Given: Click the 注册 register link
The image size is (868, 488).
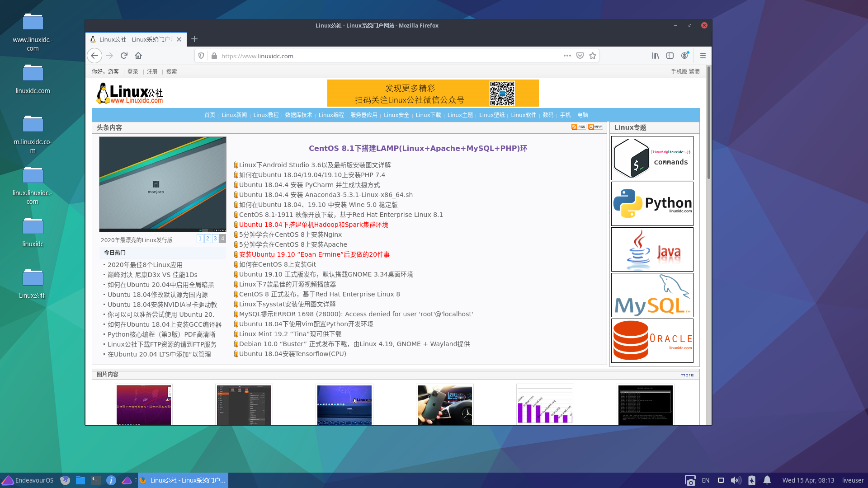Looking at the screenshot, I should coord(152,71).
